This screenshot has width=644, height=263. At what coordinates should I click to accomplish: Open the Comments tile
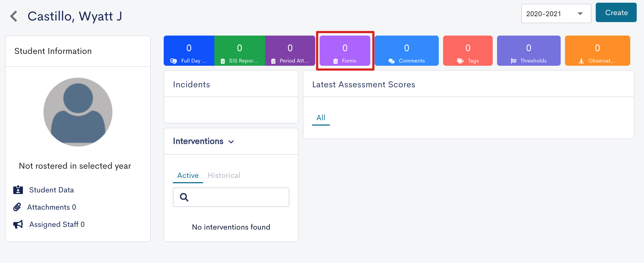point(407,51)
